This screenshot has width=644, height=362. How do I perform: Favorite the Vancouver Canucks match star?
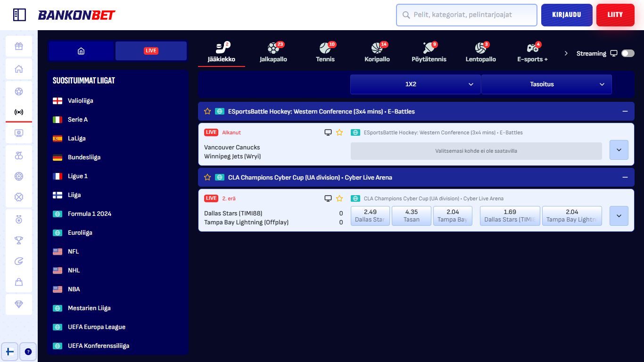(339, 132)
